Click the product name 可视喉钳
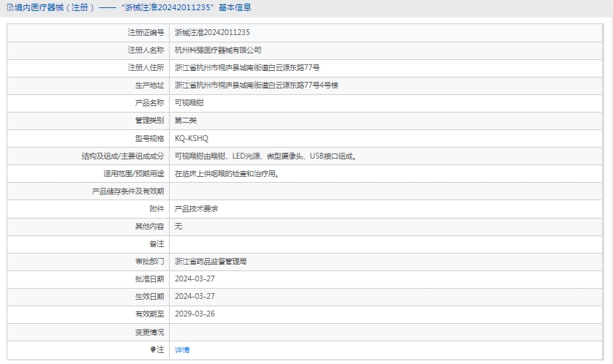The height and width of the screenshot is (364, 613). tap(189, 103)
